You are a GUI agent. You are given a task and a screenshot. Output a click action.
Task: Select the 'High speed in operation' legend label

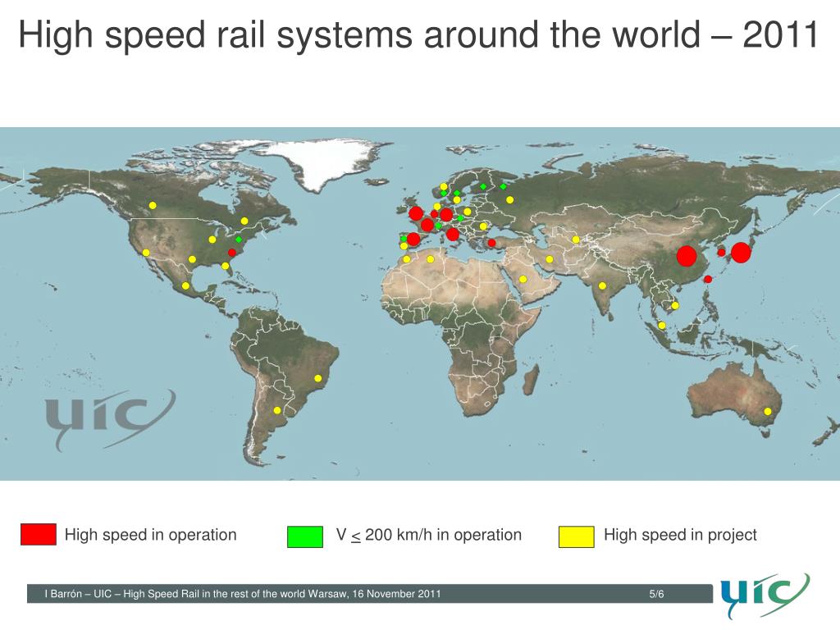pyautogui.click(x=151, y=535)
